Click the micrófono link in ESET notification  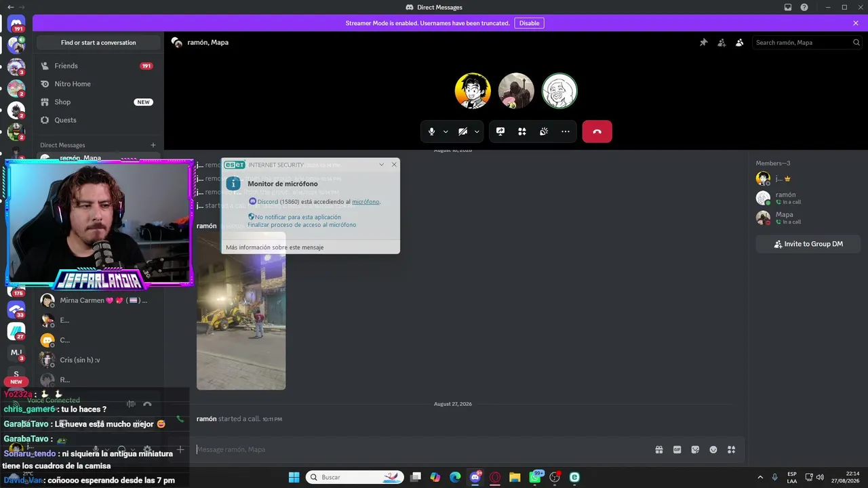[366, 202]
